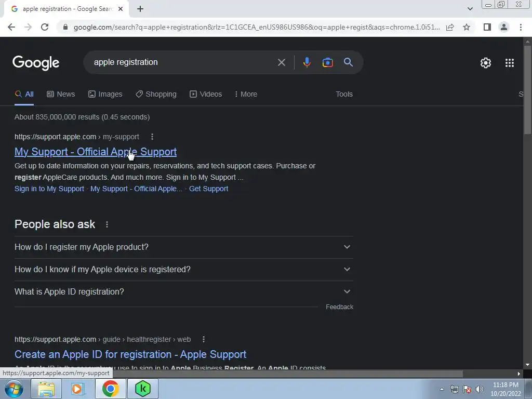Open the three-dot menu beside healthregister result
The height and width of the screenshot is (399, 532).
coord(204,339)
